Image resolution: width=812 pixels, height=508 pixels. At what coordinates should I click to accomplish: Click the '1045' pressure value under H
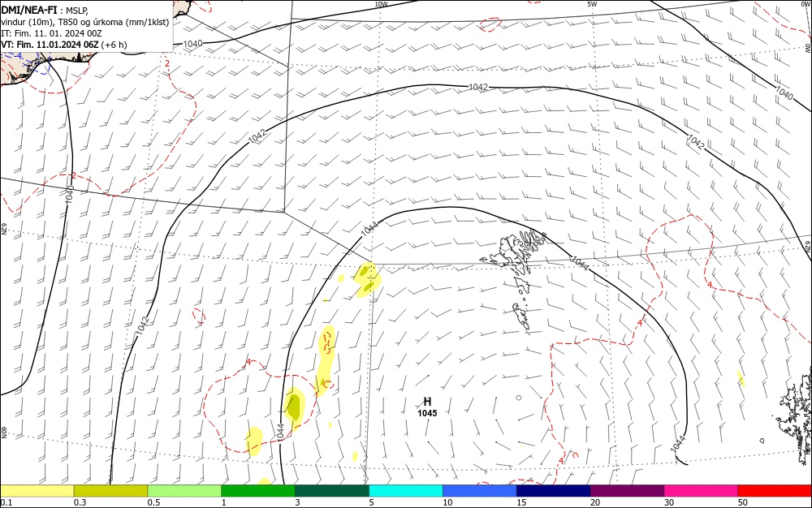tap(427, 413)
